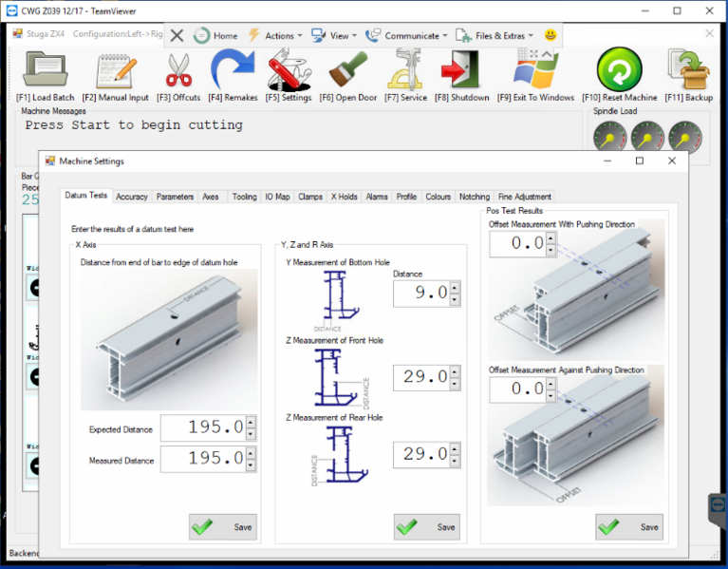This screenshot has height=569, width=728.
Task: Click TeamViewer side panel tab icon
Action: pos(718,505)
